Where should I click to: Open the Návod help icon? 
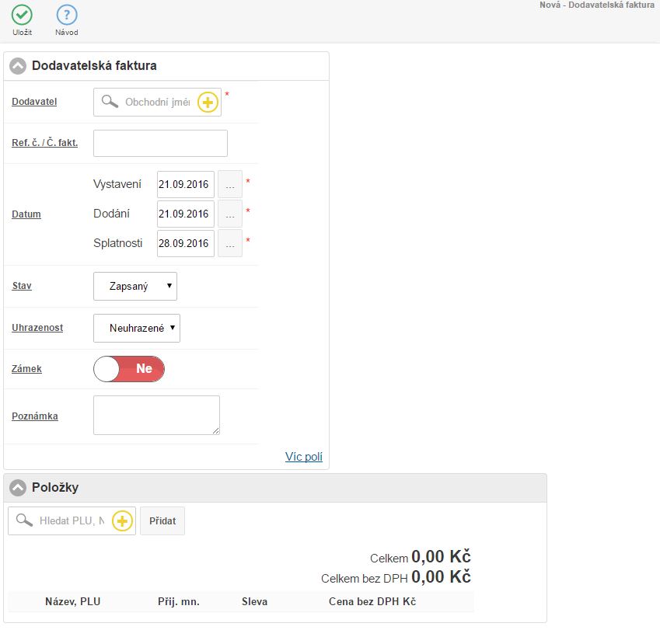click(x=67, y=15)
